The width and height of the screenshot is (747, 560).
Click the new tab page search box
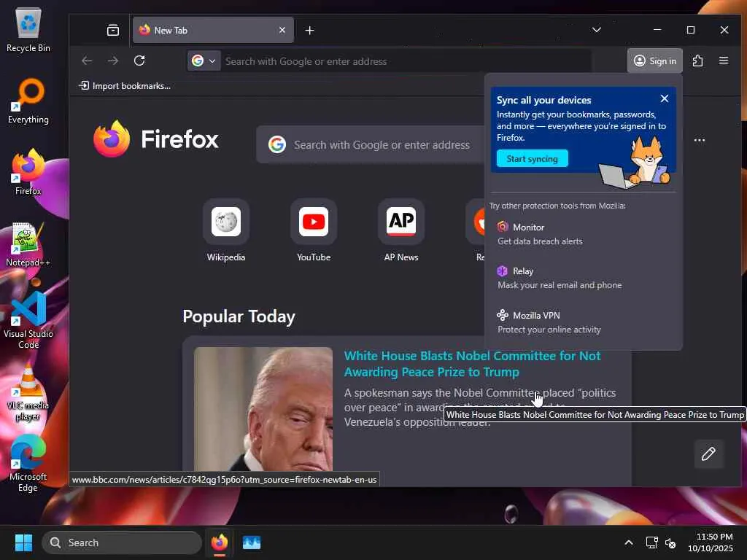[371, 145]
